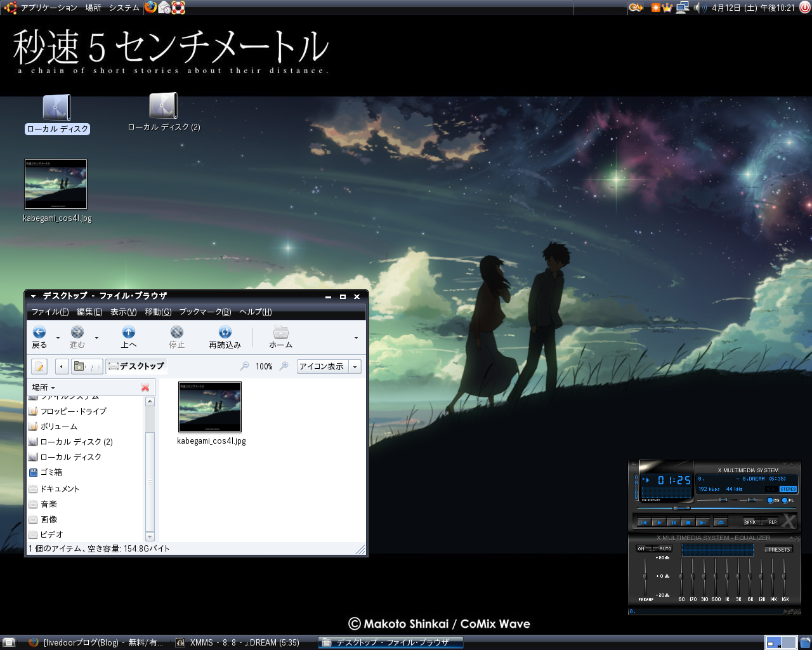This screenshot has height=650, width=812.
Task: Open the forward history dropdown arrow
Action: coord(96,338)
